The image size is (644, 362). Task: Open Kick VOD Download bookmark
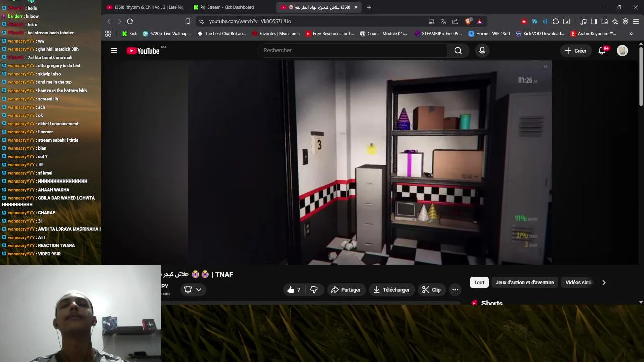pos(540,34)
